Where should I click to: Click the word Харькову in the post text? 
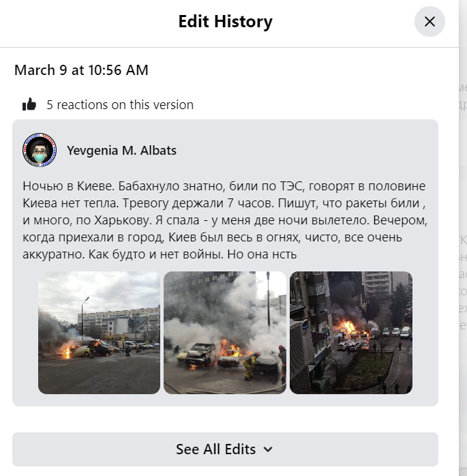(123, 220)
